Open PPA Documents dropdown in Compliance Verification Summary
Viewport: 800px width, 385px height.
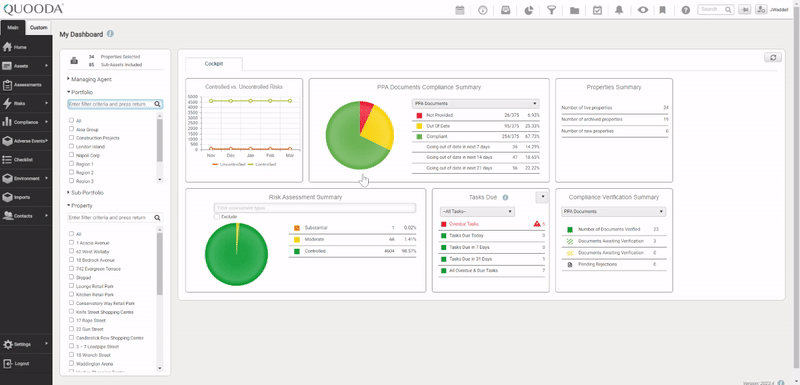[614, 211]
